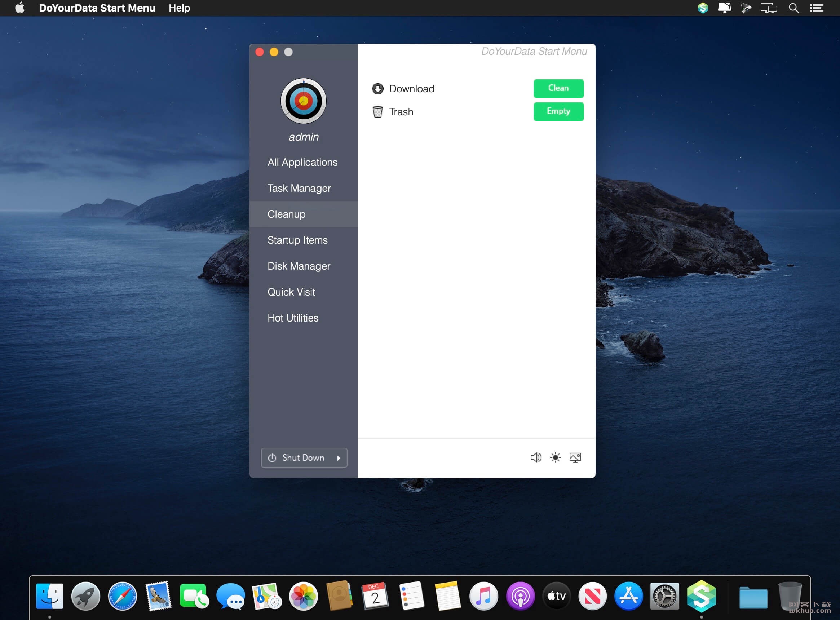840x620 pixels.
Task: Open the Apple menu
Action: click(x=19, y=8)
